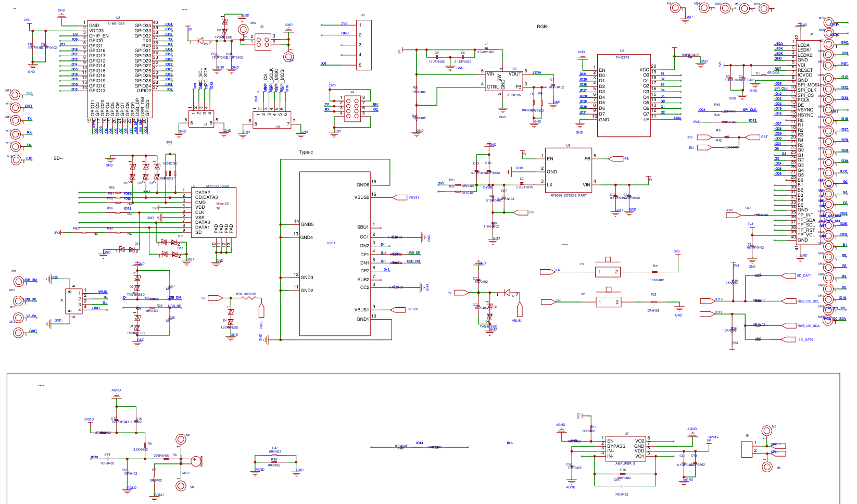Click the J9 I2C connector symbol
857x504 pixels.
[x=200, y=119]
